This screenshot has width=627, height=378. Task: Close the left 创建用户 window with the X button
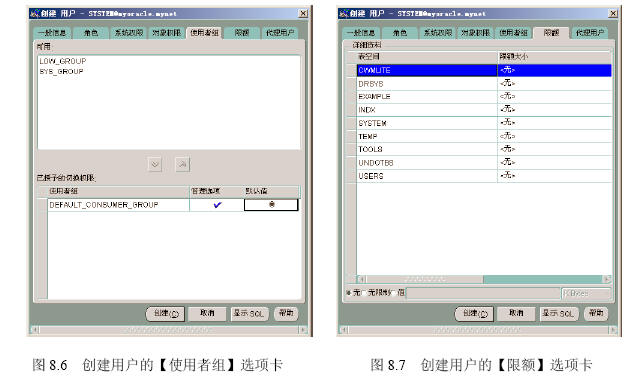[x=304, y=14]
